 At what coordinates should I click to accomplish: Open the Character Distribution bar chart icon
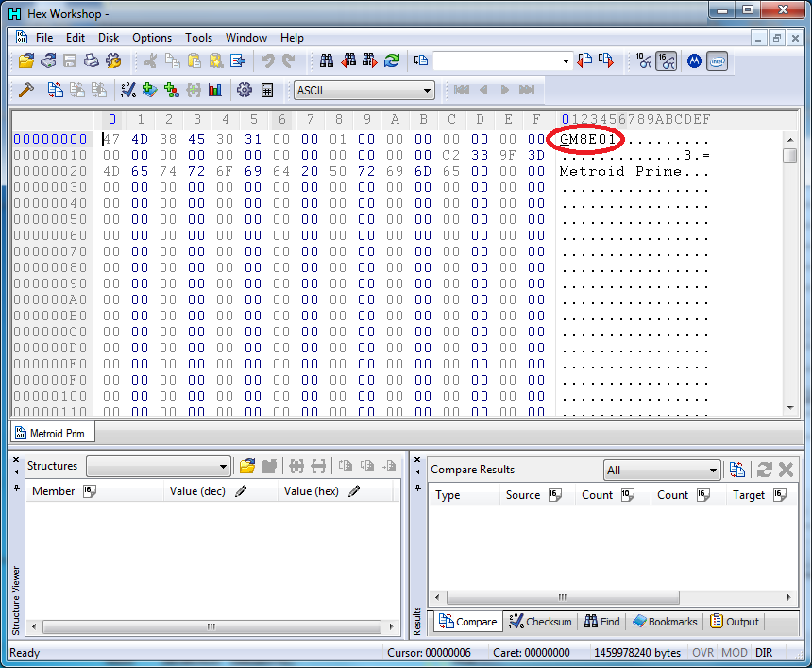coord(215,90)
